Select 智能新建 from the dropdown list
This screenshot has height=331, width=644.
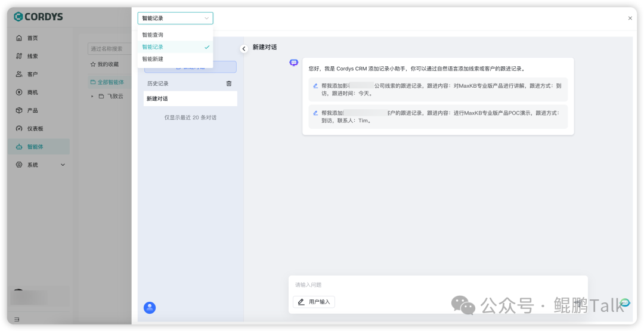pyautogui.click(x=175, y=58)
